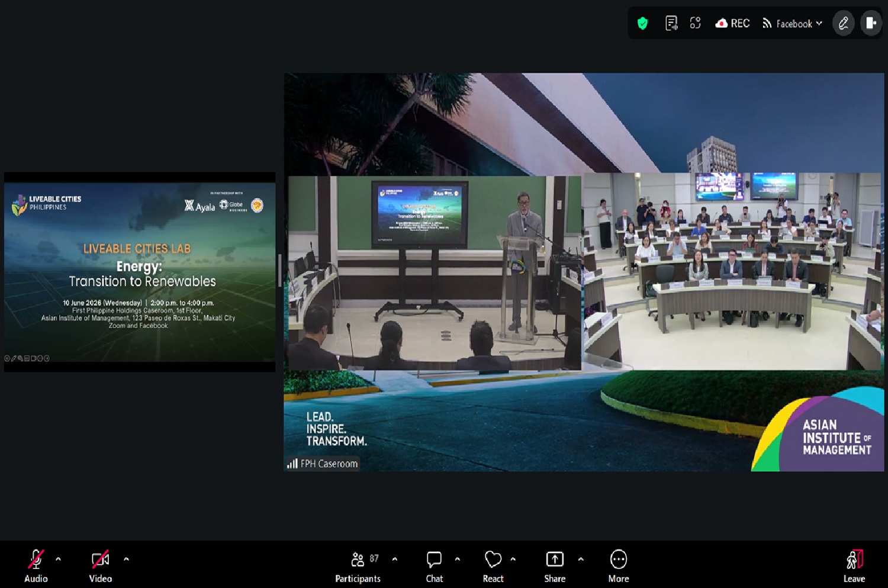This screenshot has width=888, height=588.
Task: Click the bracketed frame icon beside the notes icon
Action: [x=695, y=23]
